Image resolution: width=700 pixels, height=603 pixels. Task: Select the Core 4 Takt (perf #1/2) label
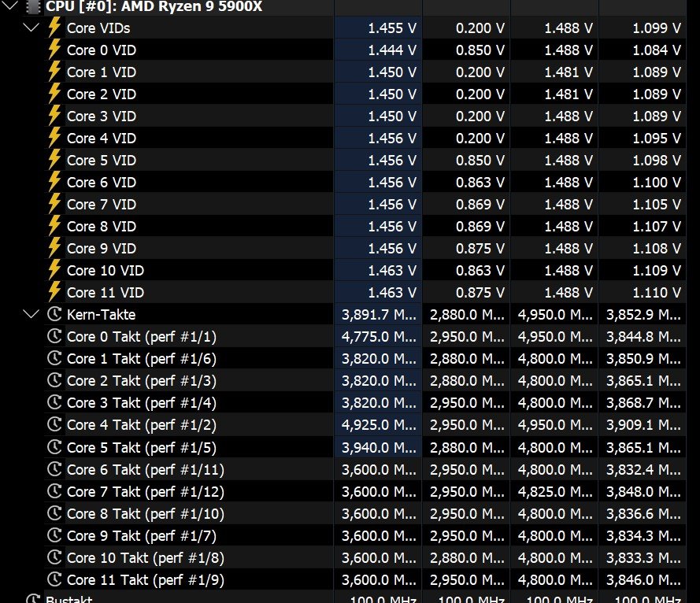click(x=142, y=425)
